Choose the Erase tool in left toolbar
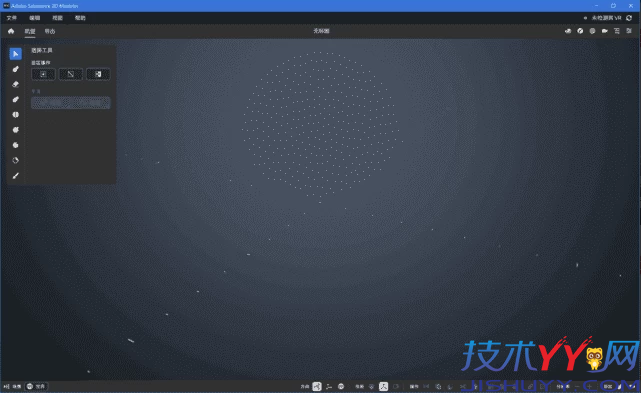This screenshot has width=641, height=393. [x=16, y=84]
